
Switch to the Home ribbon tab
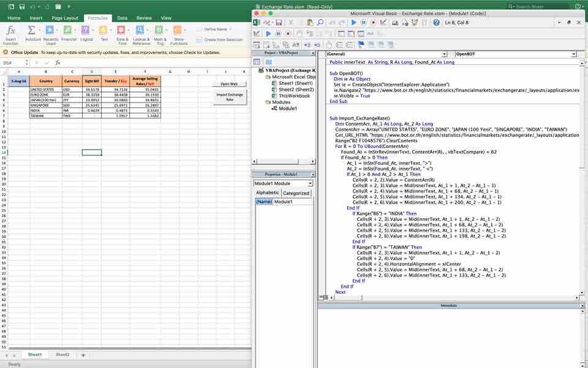click(x=14, y=18)
